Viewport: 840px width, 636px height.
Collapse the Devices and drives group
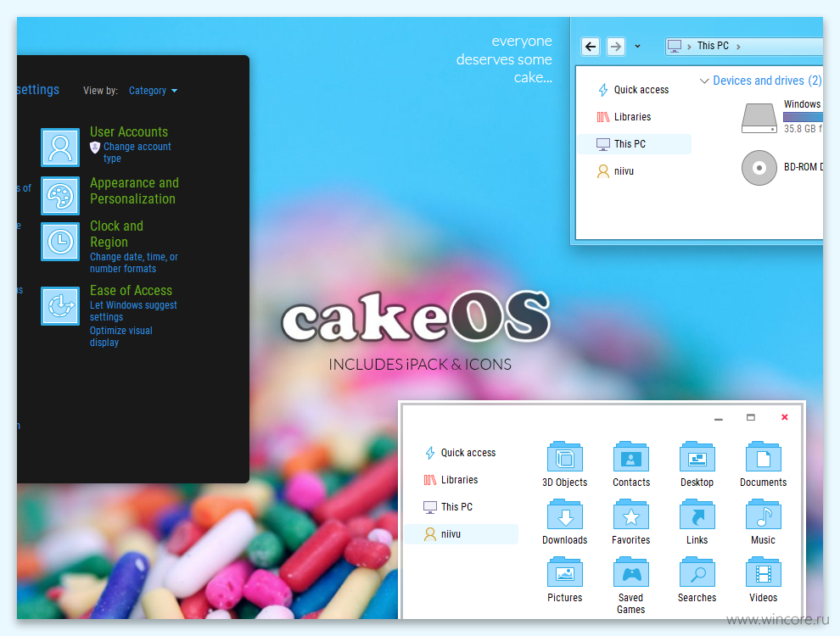[x=704, y=81]
